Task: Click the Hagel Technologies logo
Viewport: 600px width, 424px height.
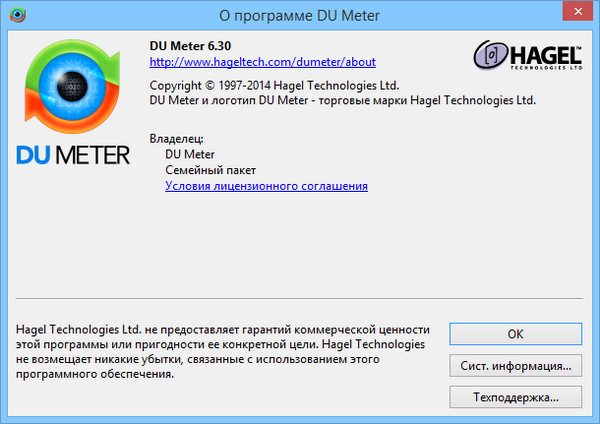Action: pyautogui.click(x=528, y=55)
